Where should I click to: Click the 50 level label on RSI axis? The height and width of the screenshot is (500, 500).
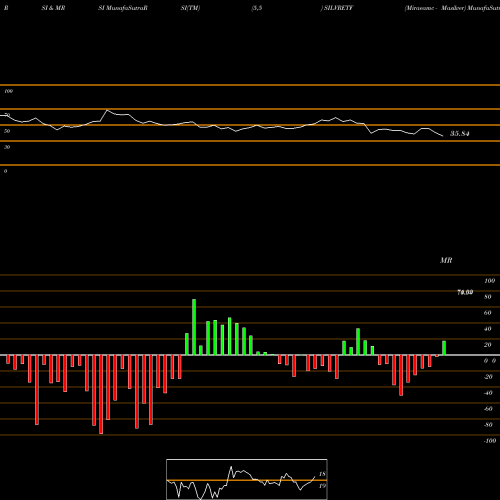pos(7,131)
